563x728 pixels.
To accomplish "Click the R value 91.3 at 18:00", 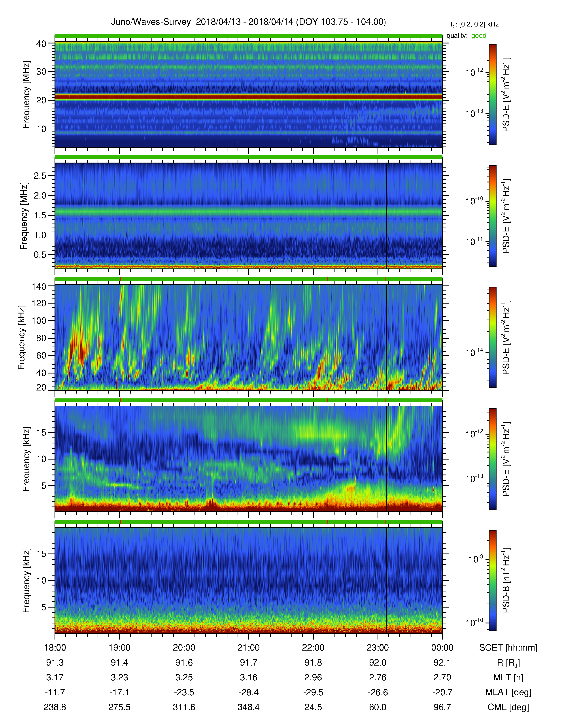I will [x=55, y=663].
